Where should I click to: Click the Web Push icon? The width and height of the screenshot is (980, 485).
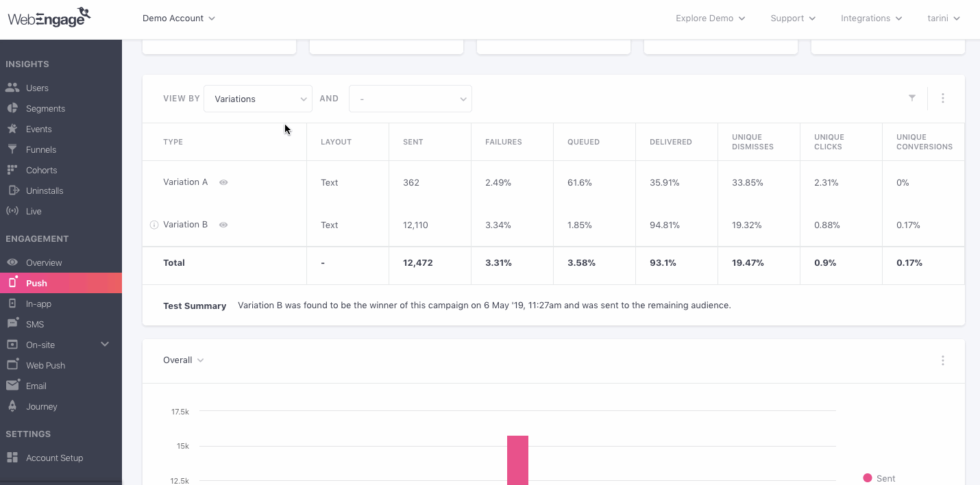tap(12, 364)
